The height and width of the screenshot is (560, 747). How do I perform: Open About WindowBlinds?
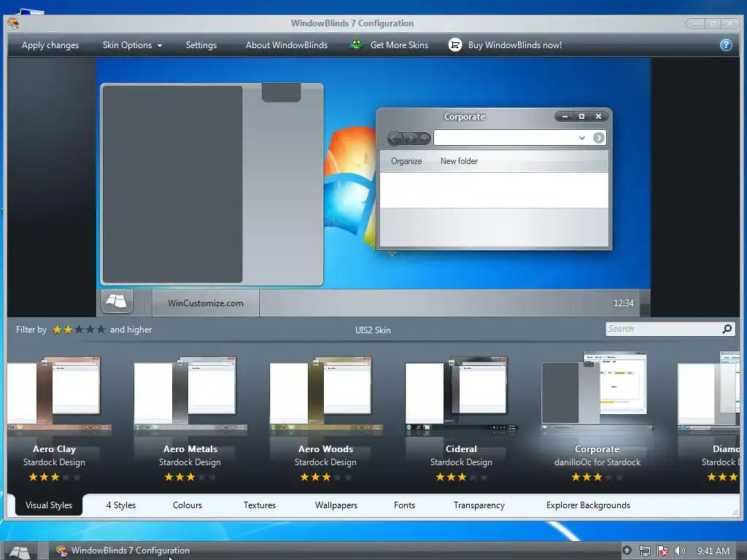[287, 45]
